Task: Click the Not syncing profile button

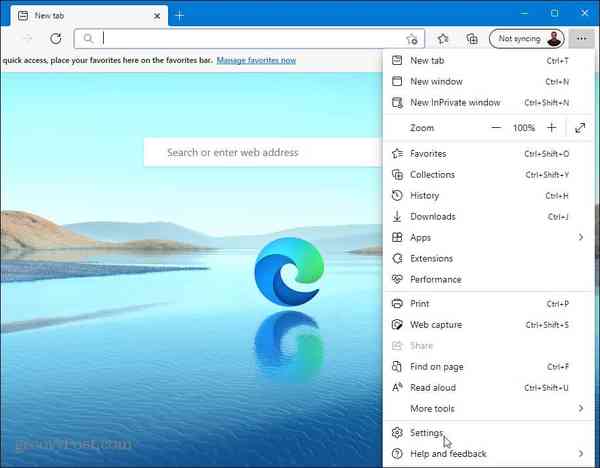Action: pyautogui.click(x=526, y=39)
